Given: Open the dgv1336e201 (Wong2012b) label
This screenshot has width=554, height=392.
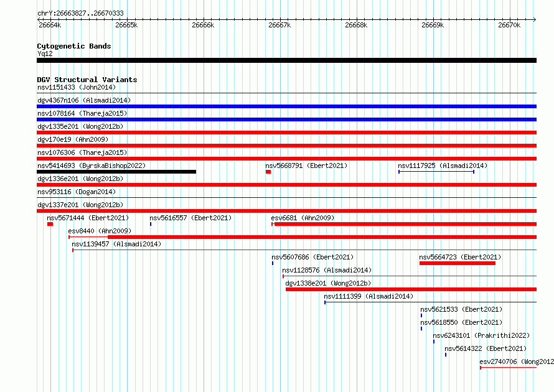Looking at the screenshot, I should (80, 179).
